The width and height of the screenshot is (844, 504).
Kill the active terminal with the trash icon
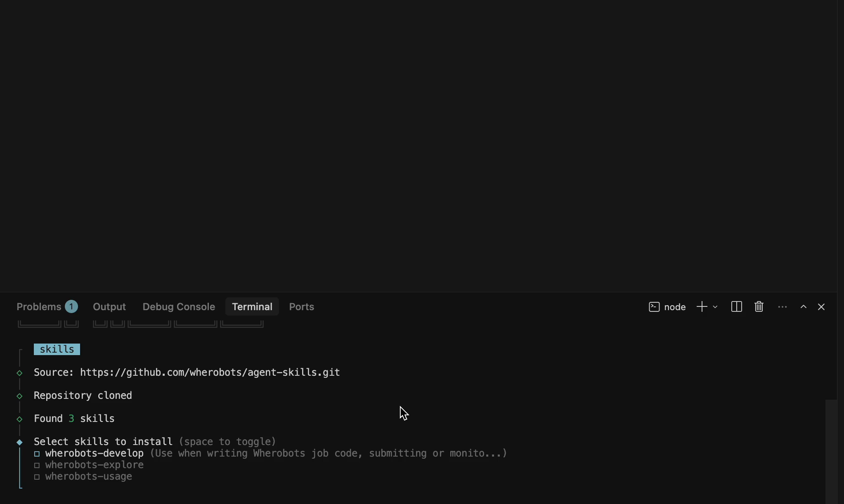pos(759,307)
